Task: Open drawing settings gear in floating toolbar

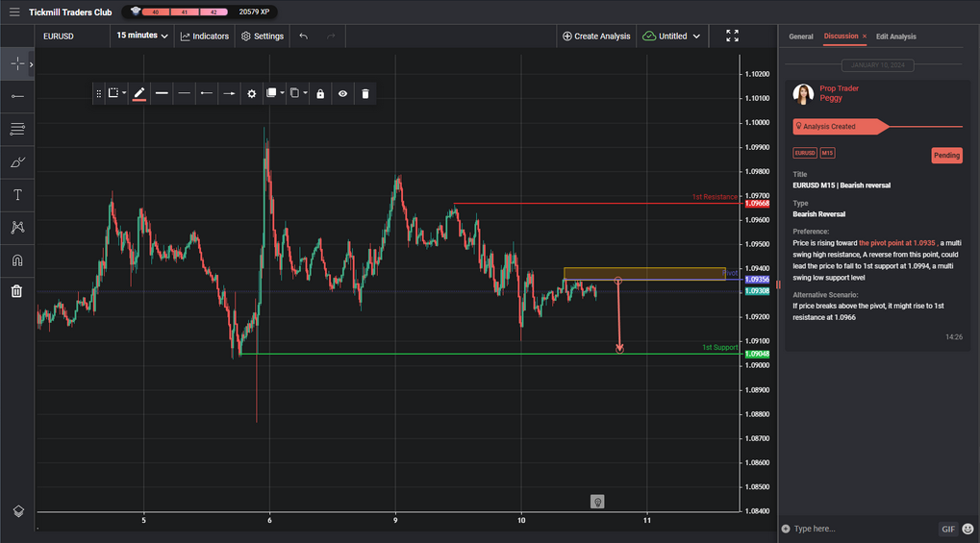Action: click(251, 94)
